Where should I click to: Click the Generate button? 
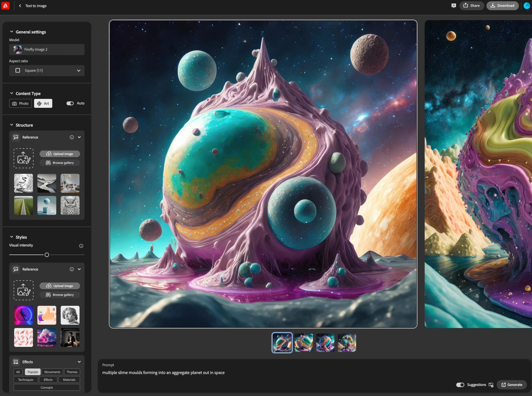[512, 385]
